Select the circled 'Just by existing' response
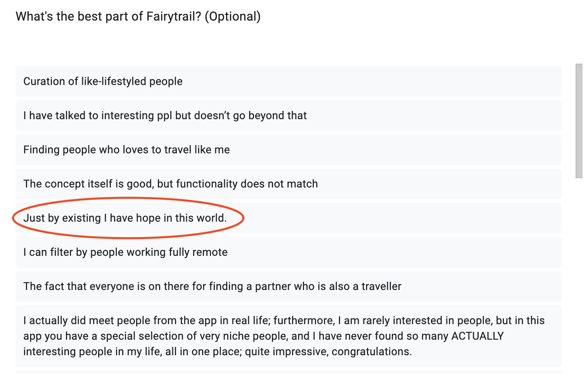The image size is (588, 382). point(289,218)
